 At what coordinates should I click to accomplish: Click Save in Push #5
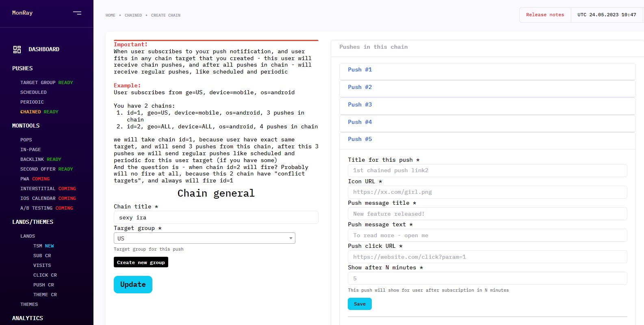coord(360,304)
